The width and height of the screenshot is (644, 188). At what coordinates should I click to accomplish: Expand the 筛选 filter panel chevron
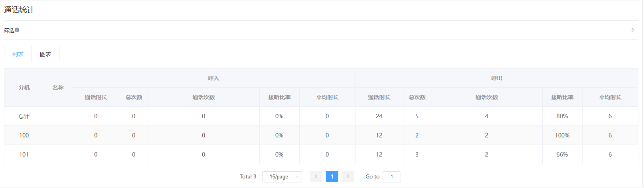click(632, 30)
